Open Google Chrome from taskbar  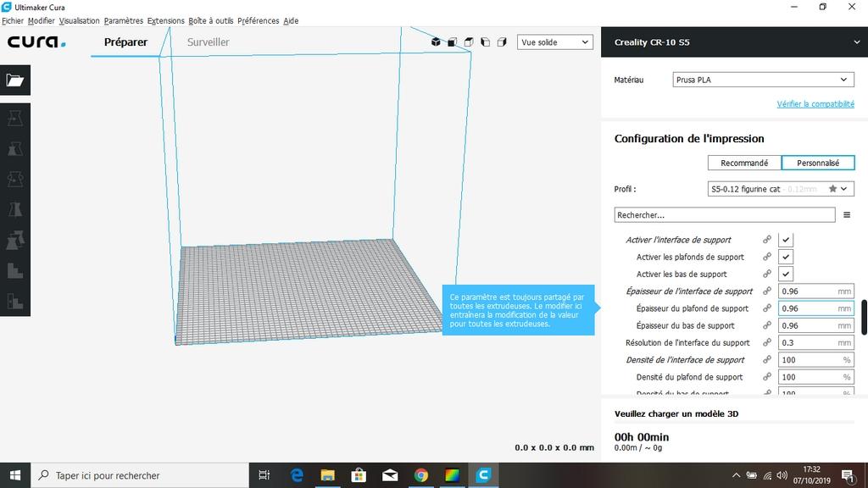[x=420, y=475]
